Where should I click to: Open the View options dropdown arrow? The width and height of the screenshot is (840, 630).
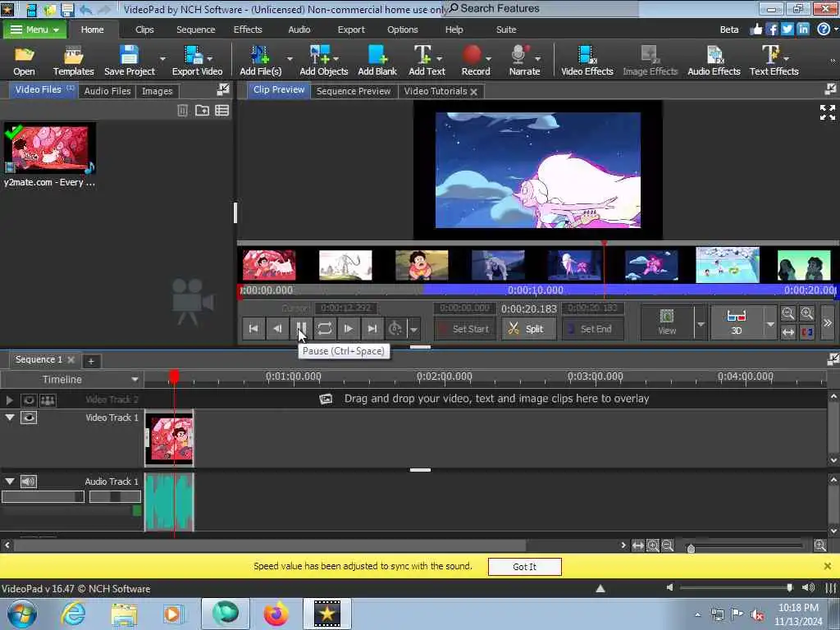[x=701, y=323]
